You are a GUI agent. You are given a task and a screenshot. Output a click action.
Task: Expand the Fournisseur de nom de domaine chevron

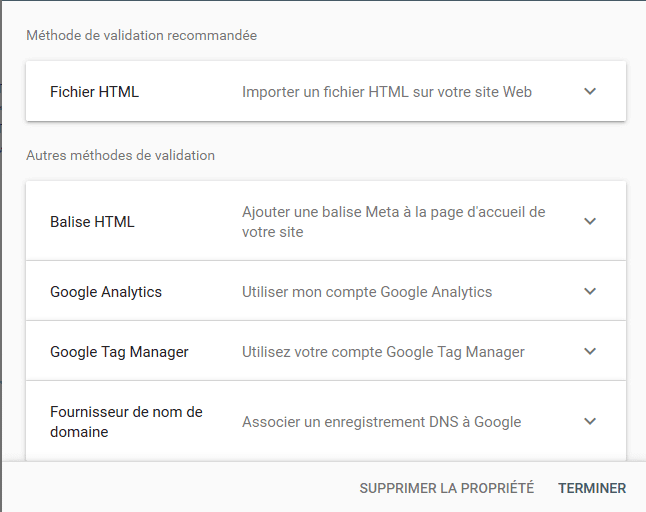[x=590, y=422]
